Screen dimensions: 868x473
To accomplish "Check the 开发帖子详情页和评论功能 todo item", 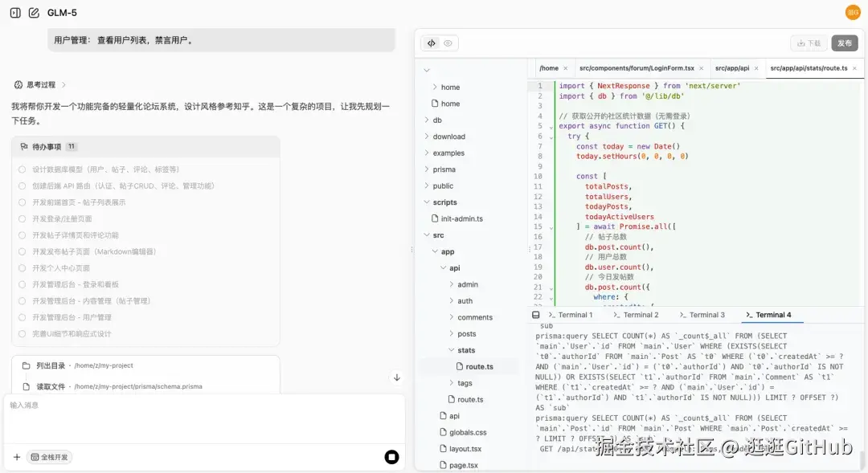I will coord(23,235).
